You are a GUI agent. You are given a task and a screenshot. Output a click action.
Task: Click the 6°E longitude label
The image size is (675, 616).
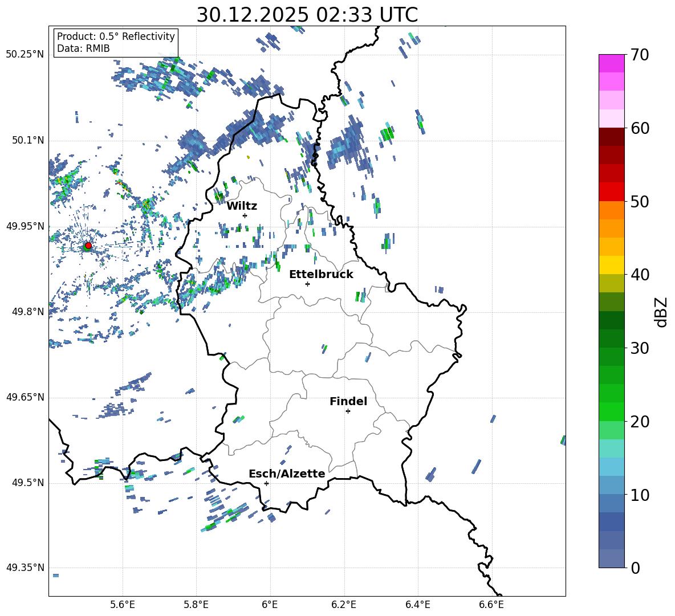click(270, 605)
